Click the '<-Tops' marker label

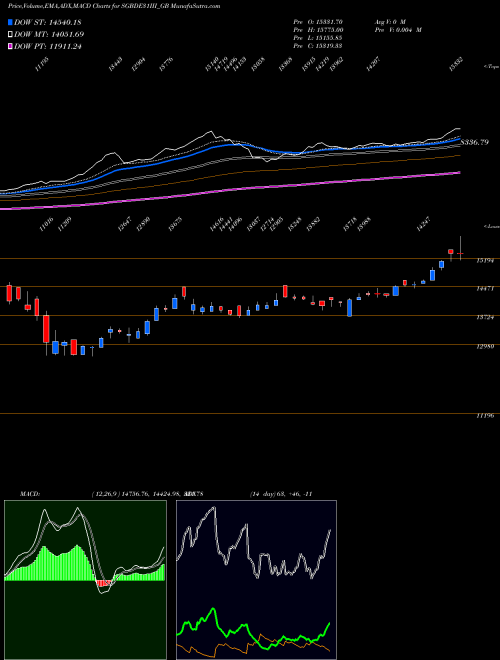[x=491, y=67]
